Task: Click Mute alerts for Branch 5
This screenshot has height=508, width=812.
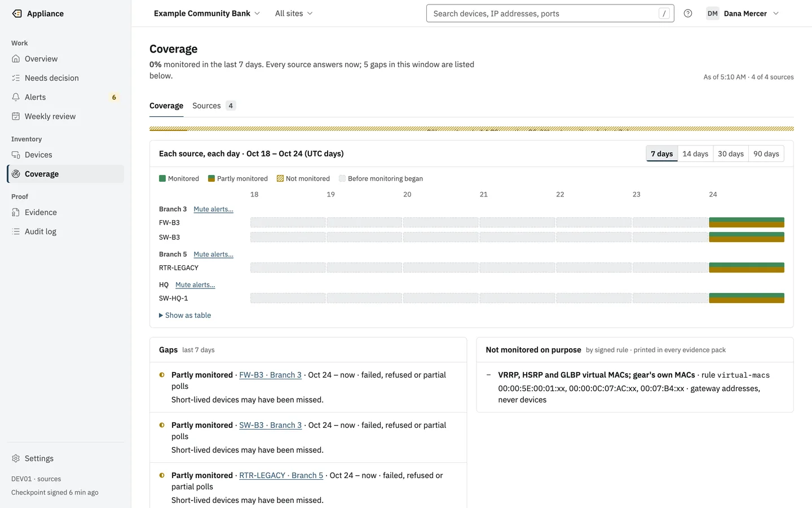Action: point(213,254)
